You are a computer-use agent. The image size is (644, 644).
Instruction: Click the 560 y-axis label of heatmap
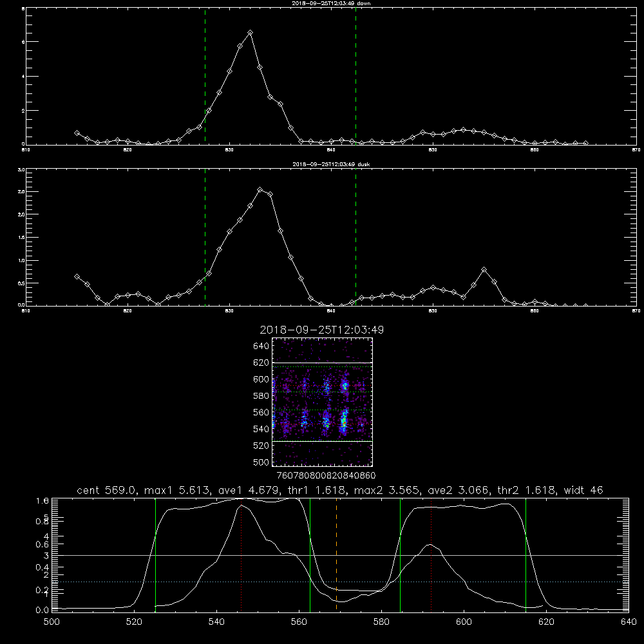(x=261, y=412)
